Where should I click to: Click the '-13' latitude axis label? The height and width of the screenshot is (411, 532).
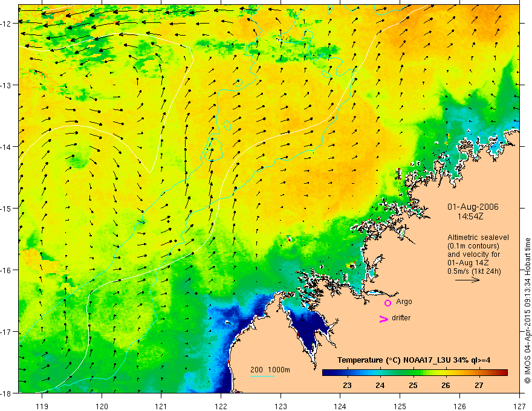pyautogui.click(x=7, y=85)
